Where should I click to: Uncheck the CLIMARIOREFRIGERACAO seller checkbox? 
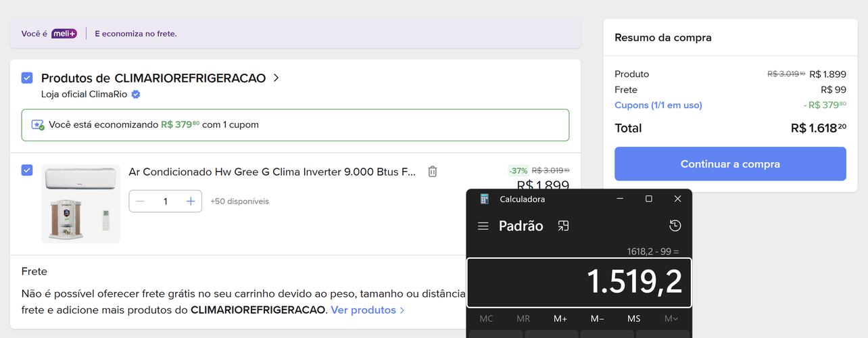point(27,78)
